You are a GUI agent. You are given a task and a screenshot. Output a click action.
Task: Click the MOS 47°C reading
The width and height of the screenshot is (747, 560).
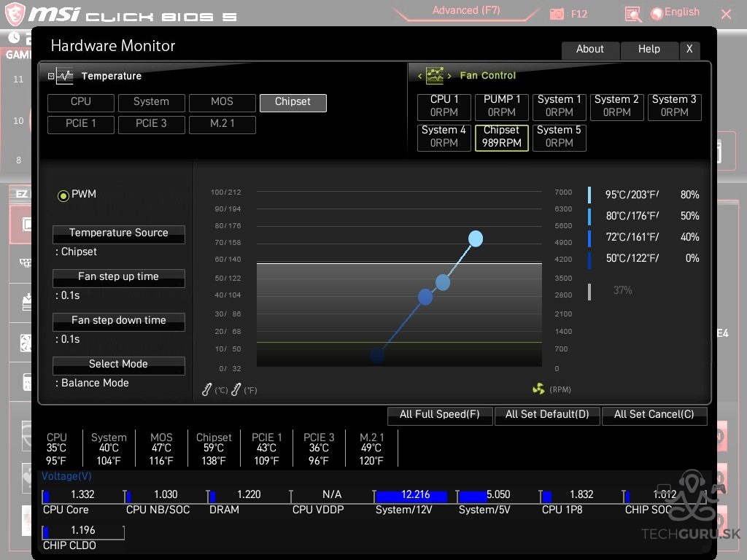(x=161, y=448)
